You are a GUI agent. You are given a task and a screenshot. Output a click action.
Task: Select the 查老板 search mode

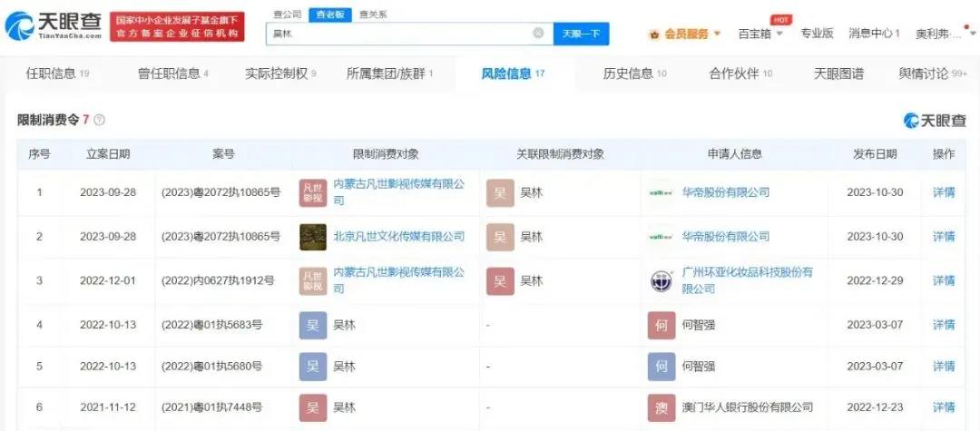(330, 15)
